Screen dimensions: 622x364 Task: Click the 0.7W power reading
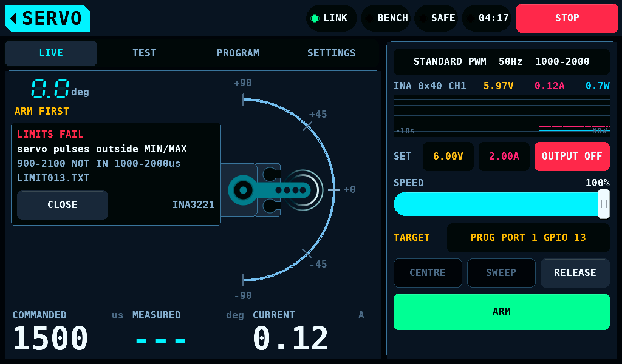598,86
